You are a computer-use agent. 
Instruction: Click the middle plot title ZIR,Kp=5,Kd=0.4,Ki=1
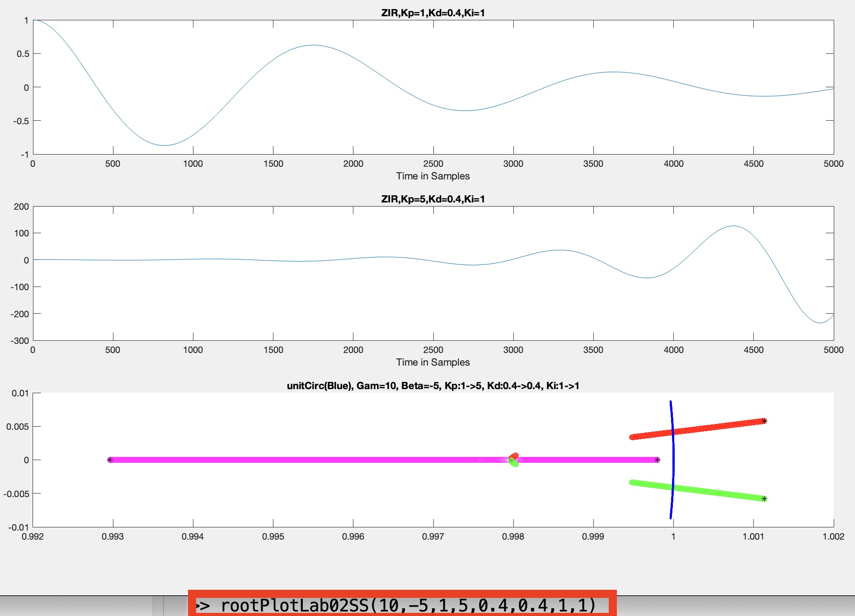pyautogui.click(x=432, y=199)
